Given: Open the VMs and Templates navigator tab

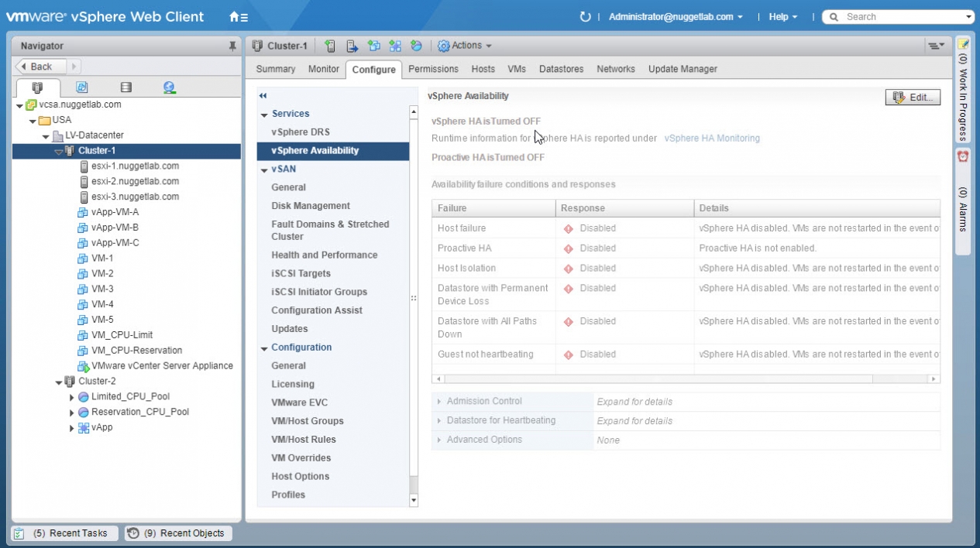Looking at the screenshot, I should point(81,87).
